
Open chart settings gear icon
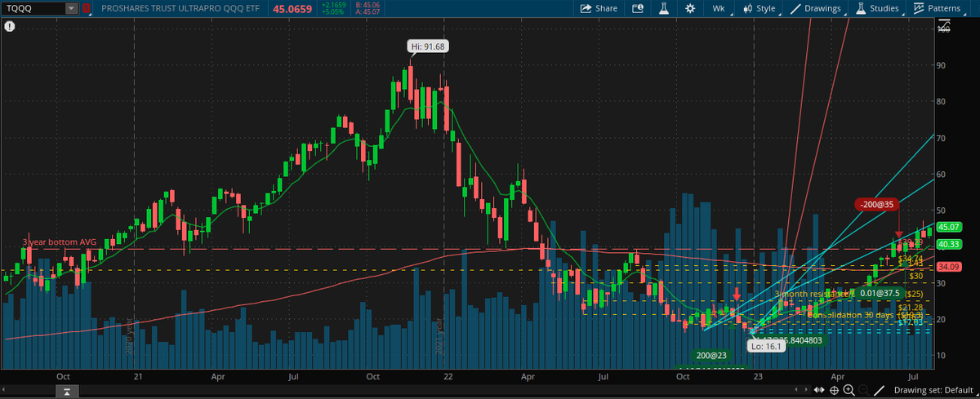690,8
